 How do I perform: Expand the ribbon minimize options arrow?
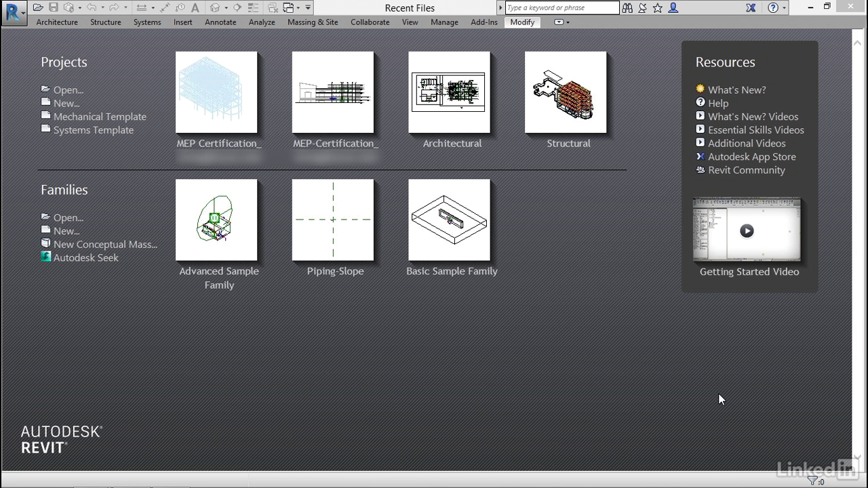[x=568, y=22]
